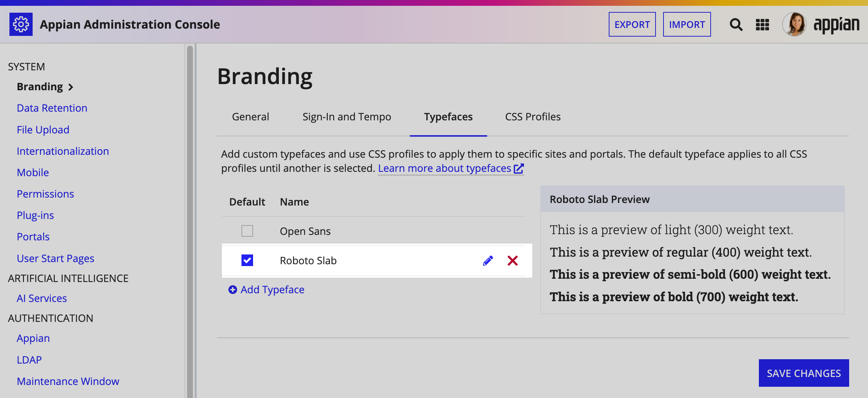Screen dimensions: 868x398
Task: Open Portals settings
Action: pos(33,237)
